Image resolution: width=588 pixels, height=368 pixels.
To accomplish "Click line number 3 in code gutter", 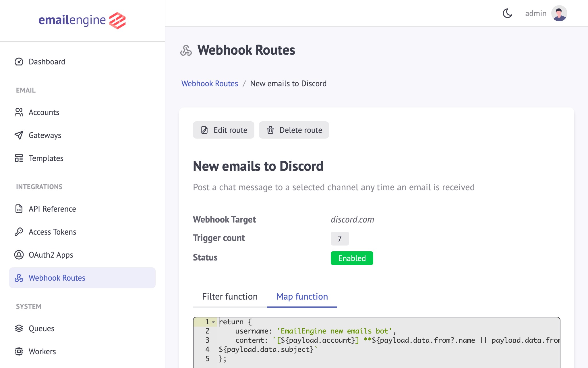I will pos(207,340).
